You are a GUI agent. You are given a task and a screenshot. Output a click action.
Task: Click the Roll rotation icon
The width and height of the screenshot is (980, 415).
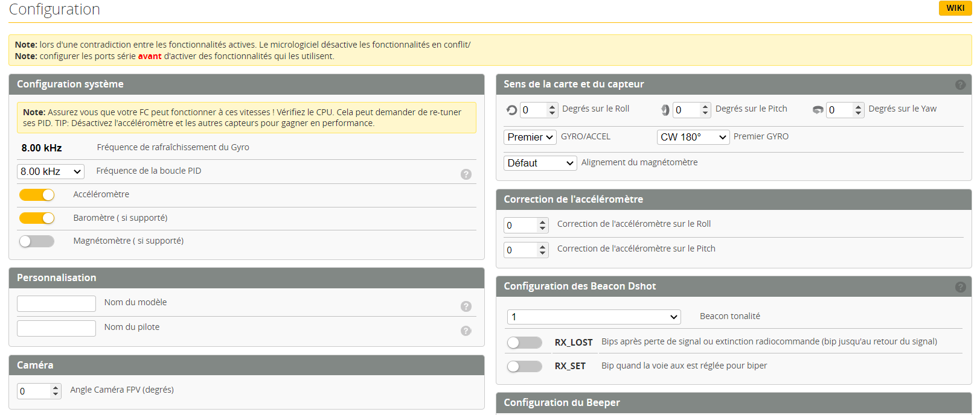coord(511,110)
